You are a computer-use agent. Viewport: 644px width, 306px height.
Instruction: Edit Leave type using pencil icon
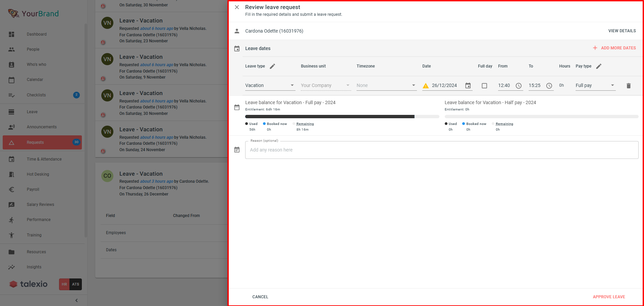[x=272, y=66]
